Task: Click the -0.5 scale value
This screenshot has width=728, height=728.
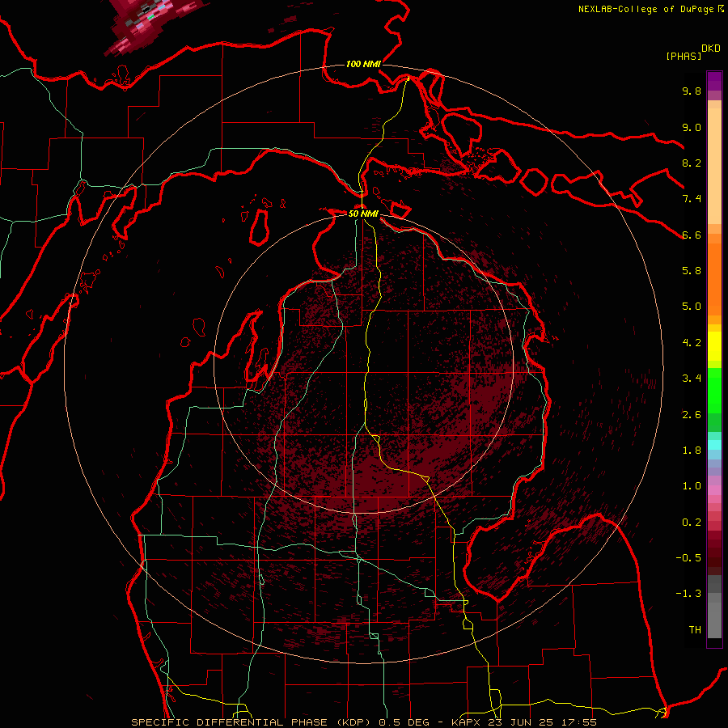Action: click(688, 558)
